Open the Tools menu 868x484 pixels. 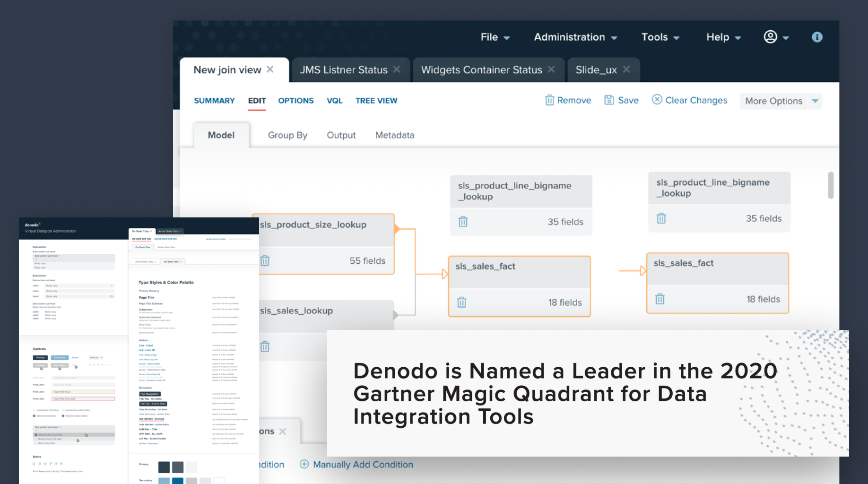pyautogui.click(x=660, y=37)
